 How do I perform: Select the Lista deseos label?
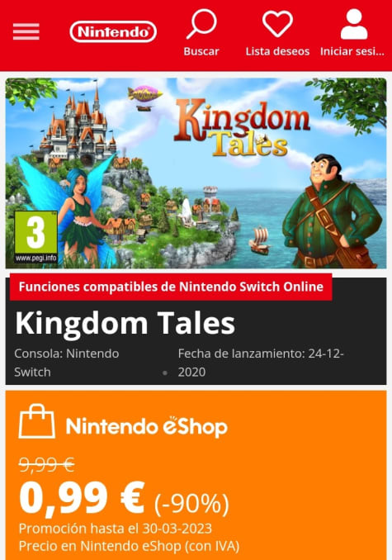coord(277,51)
